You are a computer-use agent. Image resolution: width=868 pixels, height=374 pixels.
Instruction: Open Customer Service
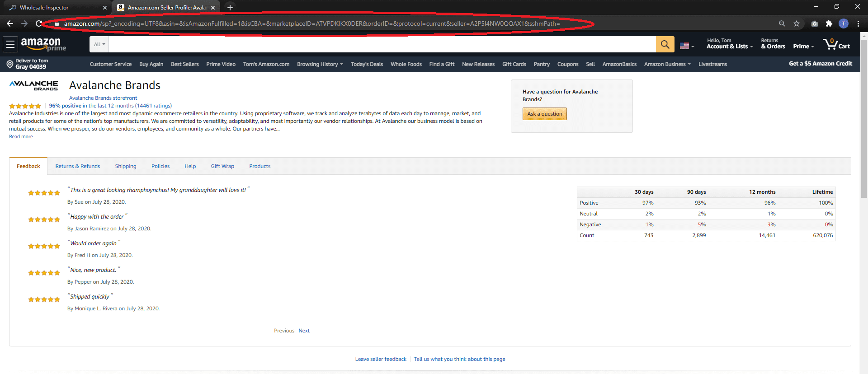pyautogui.click(x=111, y=64)
